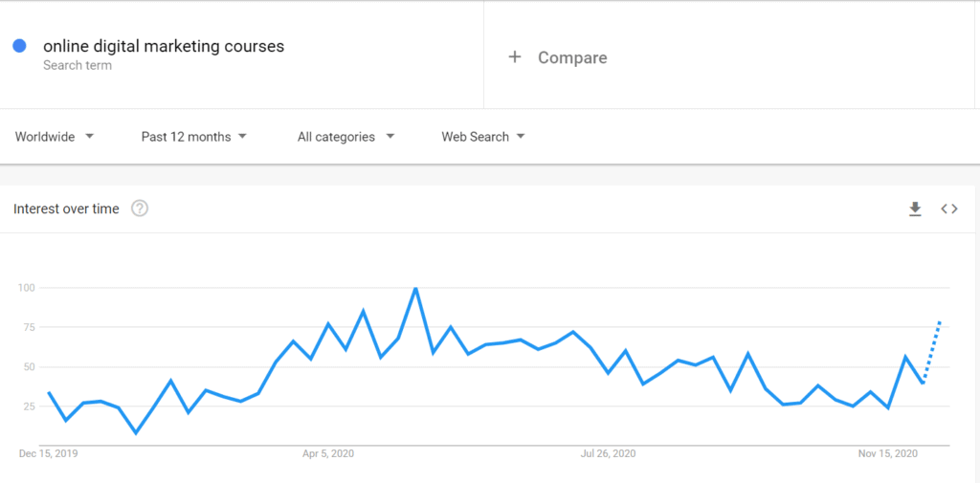The width and height of the screenshot is (980, 483).
Task: Expand the Past 12 months dropdown
Action: 194,137
